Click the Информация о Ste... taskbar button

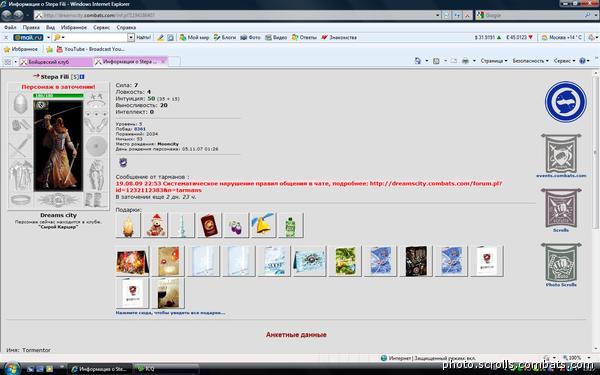point(100,369)
